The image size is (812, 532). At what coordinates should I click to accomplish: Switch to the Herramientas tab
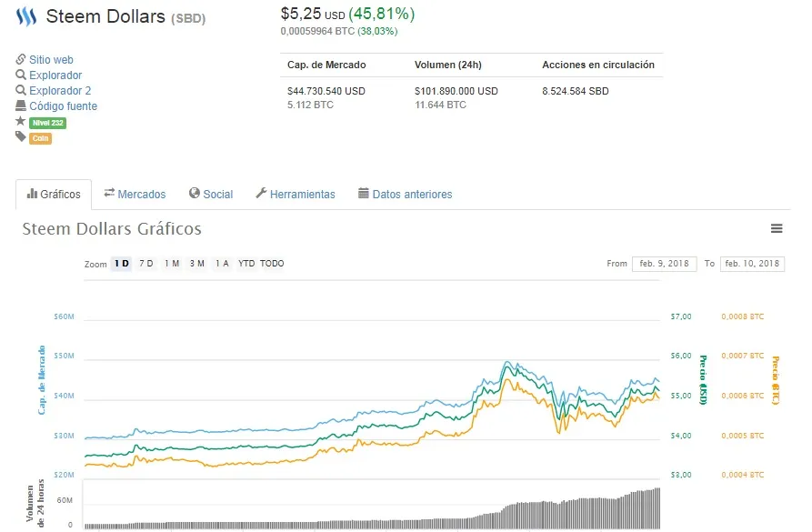(296, 195)
